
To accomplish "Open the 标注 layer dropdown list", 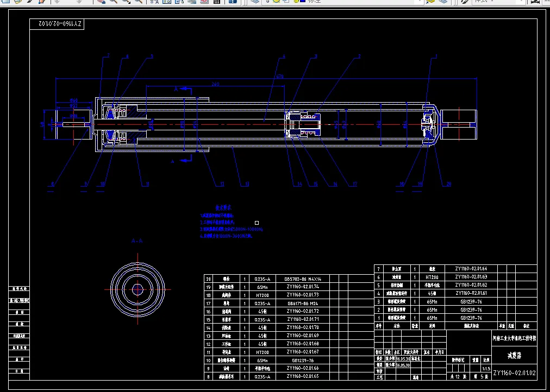I will [x=419, y=2].
